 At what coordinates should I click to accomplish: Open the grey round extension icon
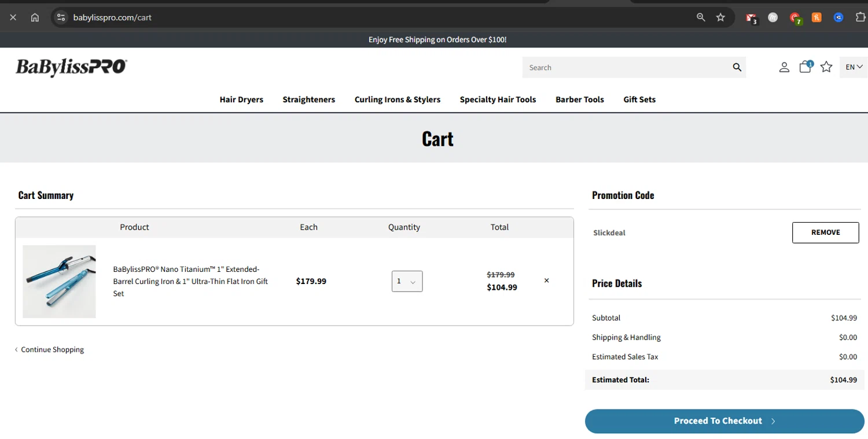point(773,17)
